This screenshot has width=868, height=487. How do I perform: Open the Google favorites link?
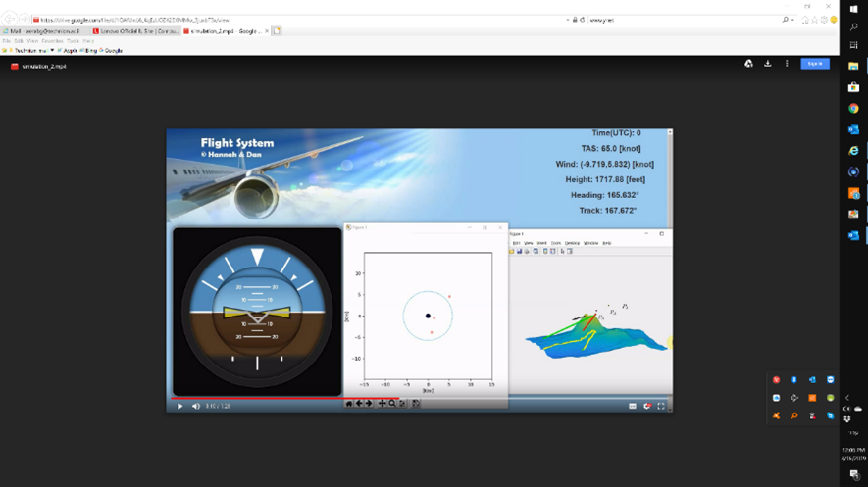(111, 50)
